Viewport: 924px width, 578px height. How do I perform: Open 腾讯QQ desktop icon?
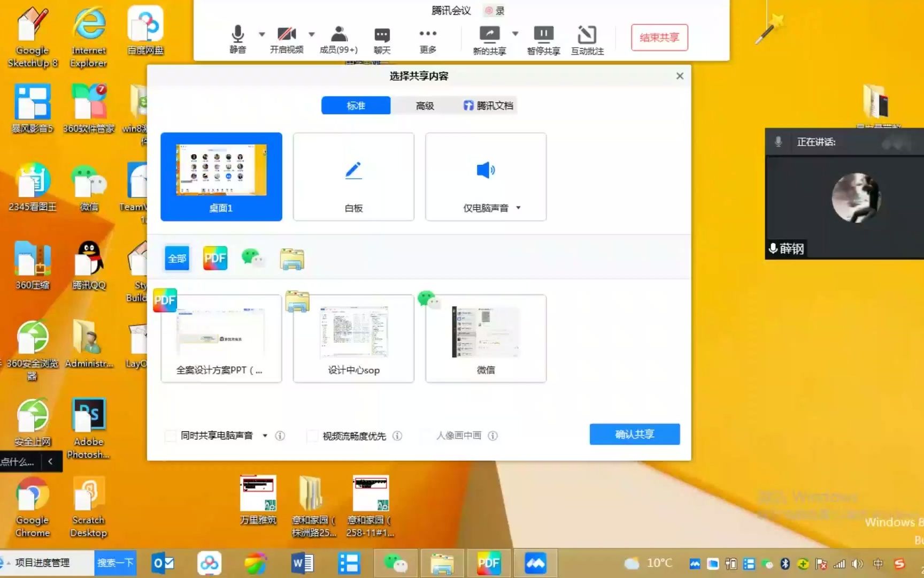89,265
